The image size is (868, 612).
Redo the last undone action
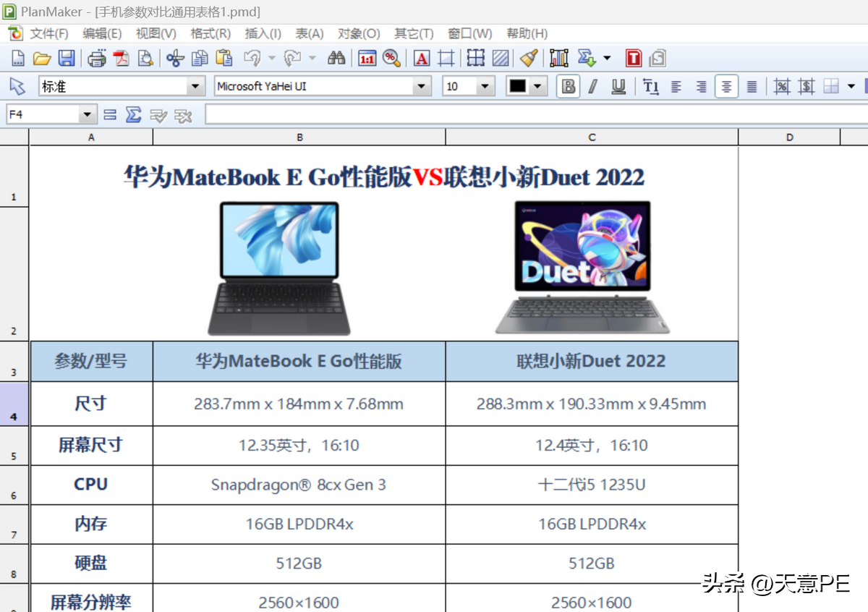click(293, 59)
